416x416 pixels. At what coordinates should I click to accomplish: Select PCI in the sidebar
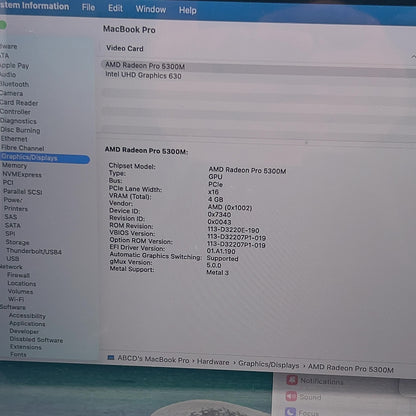point(8,182)
